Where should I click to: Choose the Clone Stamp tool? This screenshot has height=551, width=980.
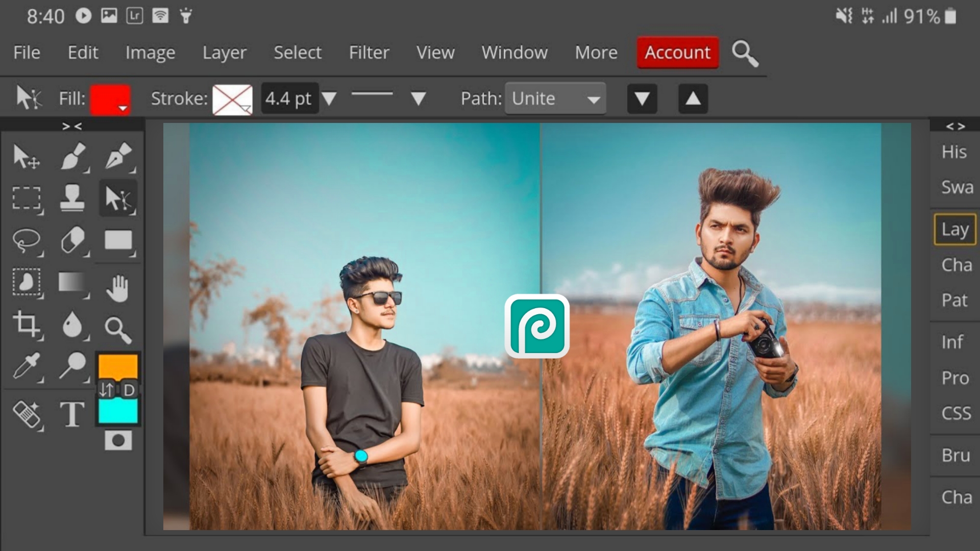tap(72, 198)
